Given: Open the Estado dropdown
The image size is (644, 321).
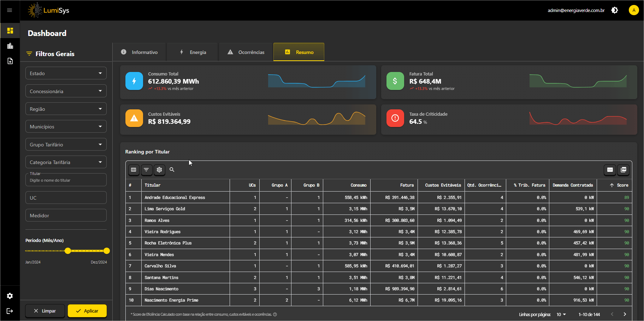Looking at the screenshot, I should coord(66,73).
